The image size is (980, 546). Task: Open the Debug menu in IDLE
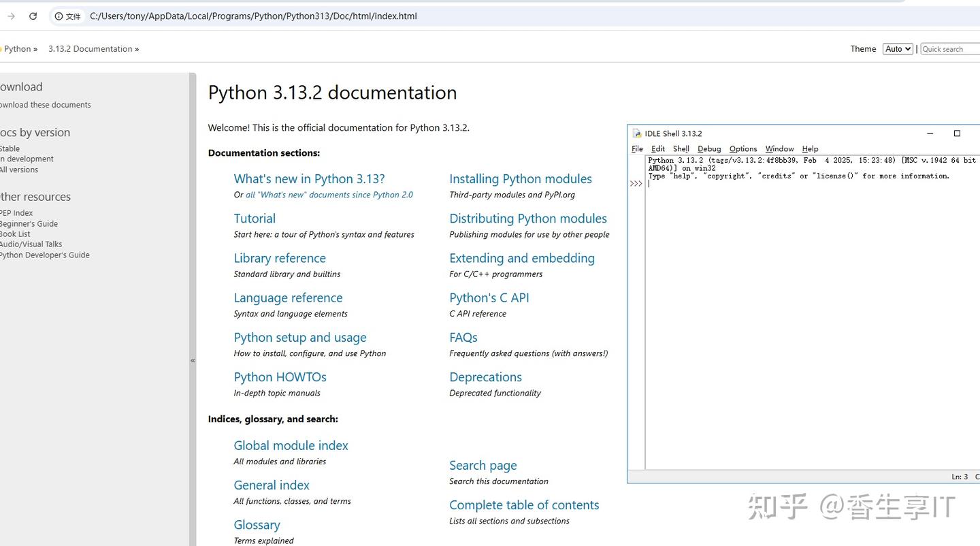coord(709,148)
